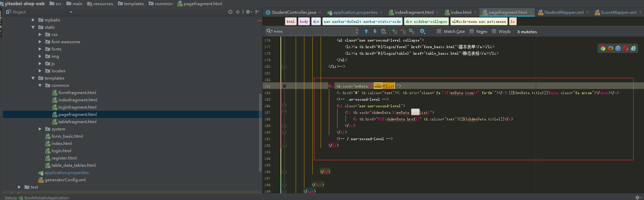
Task: Open loginfragment.html in the project tree
Action: pyautogui.click(x=77, y=107)
